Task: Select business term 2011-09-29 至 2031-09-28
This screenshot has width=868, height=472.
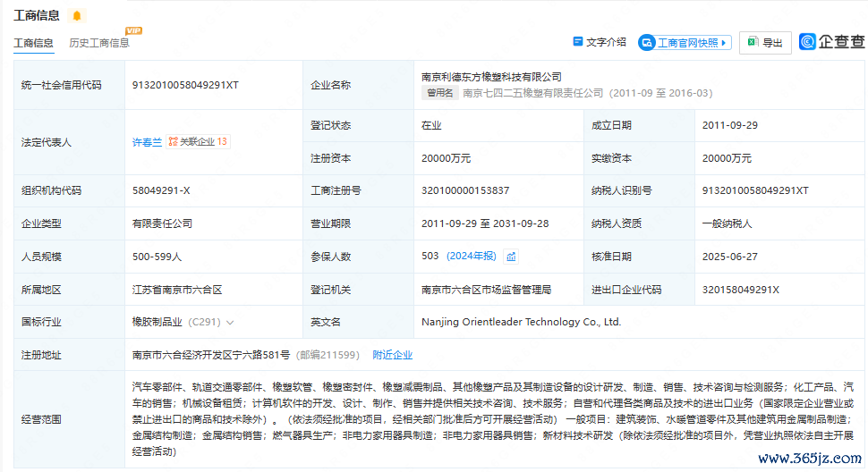Action: point(485,223)
